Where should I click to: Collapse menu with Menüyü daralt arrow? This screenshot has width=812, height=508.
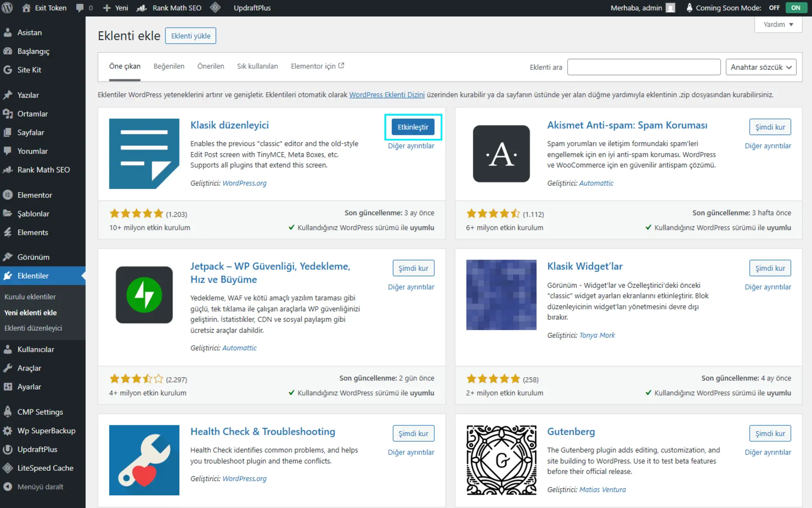[x=8, y=486]
